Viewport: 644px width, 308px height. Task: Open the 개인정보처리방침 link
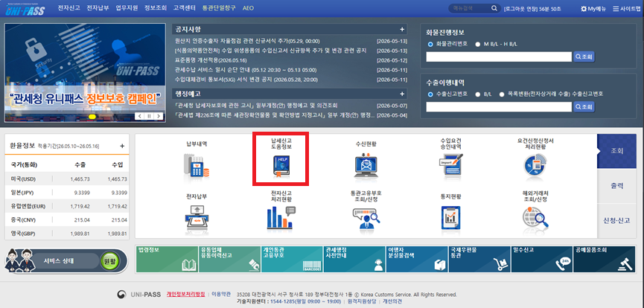pos(185,294)
